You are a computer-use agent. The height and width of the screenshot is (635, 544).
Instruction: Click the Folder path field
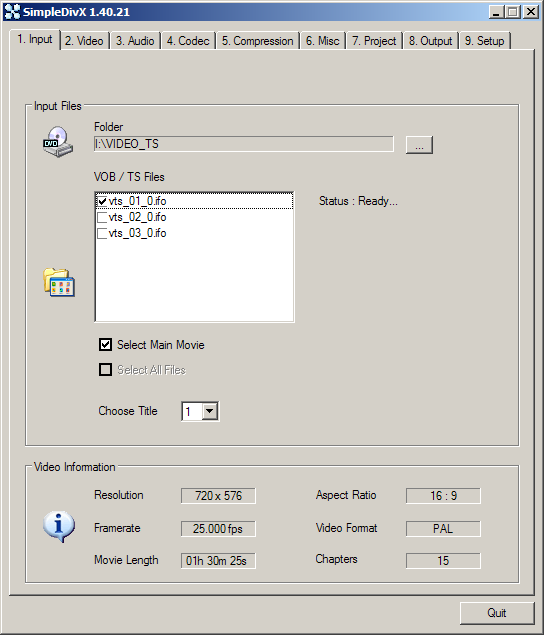pyautogui.click(x=243, y=144)
